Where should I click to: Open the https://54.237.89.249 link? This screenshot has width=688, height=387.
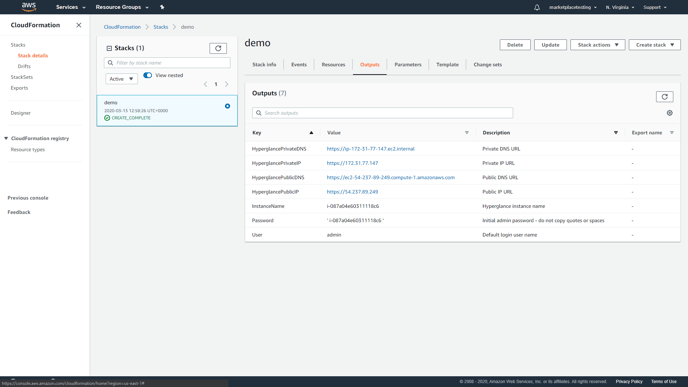click(x=352, y=192)
